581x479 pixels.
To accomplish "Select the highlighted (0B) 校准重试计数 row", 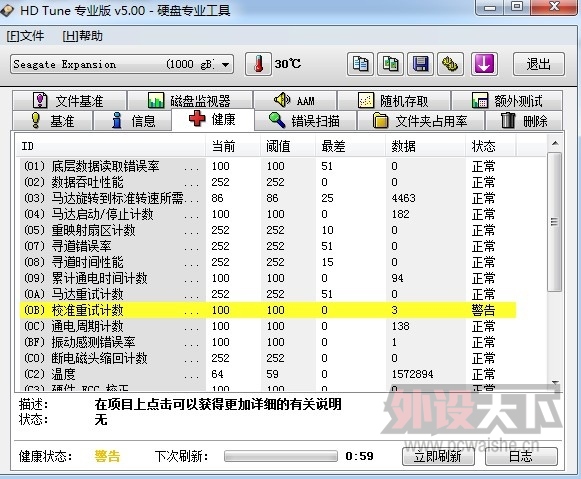I will [268, 310].
